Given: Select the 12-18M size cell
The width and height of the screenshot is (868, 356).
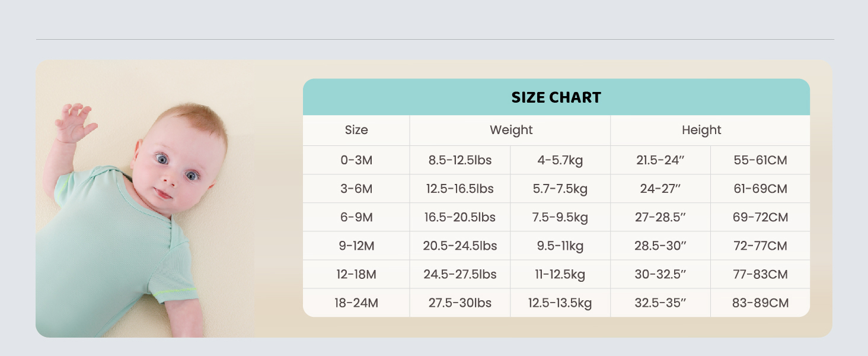Looking at the screenshot, I should click(356, 274).
